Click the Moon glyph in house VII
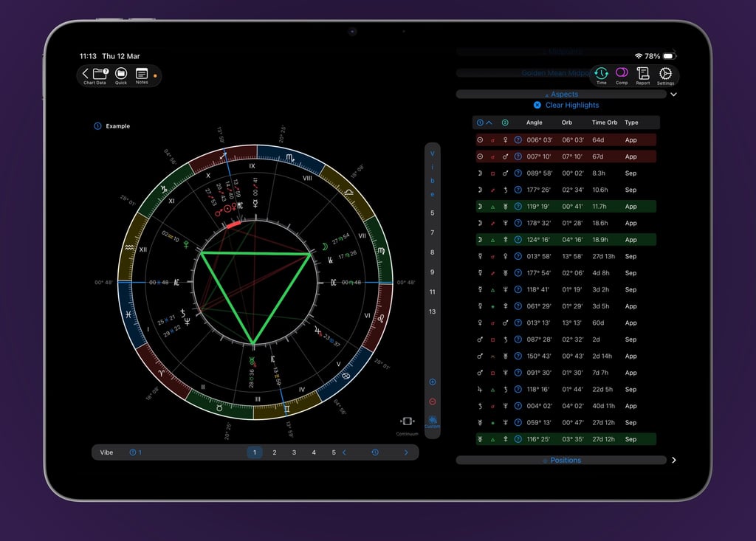Viewport: 756px width, 541px height. tap(325, 247)
